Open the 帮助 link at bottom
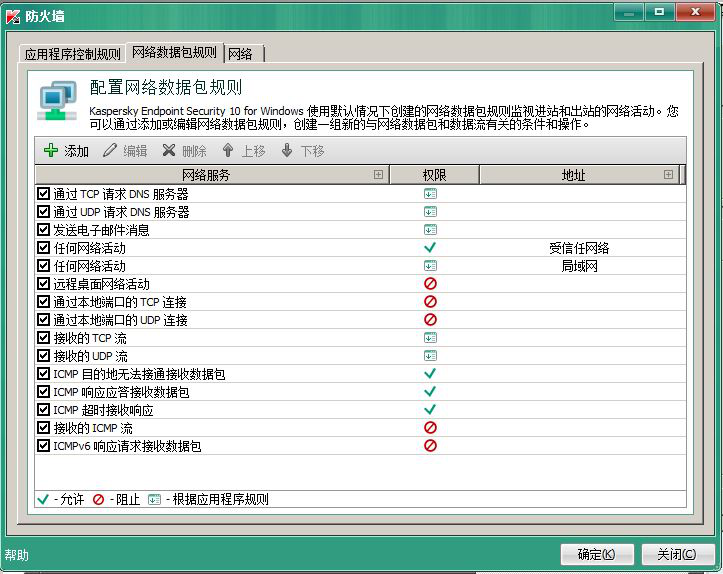This screenshot has width=723, height=574. point(16,555)
